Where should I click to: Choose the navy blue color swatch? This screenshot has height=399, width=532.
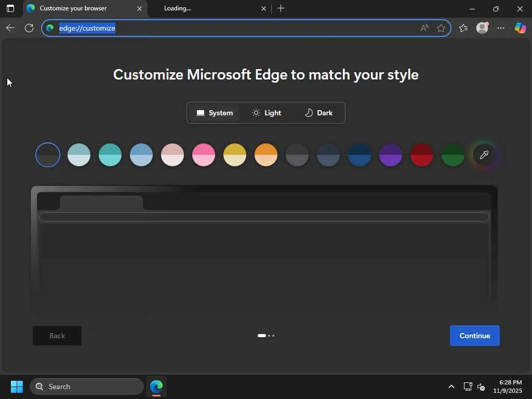[x=360, y=155]
